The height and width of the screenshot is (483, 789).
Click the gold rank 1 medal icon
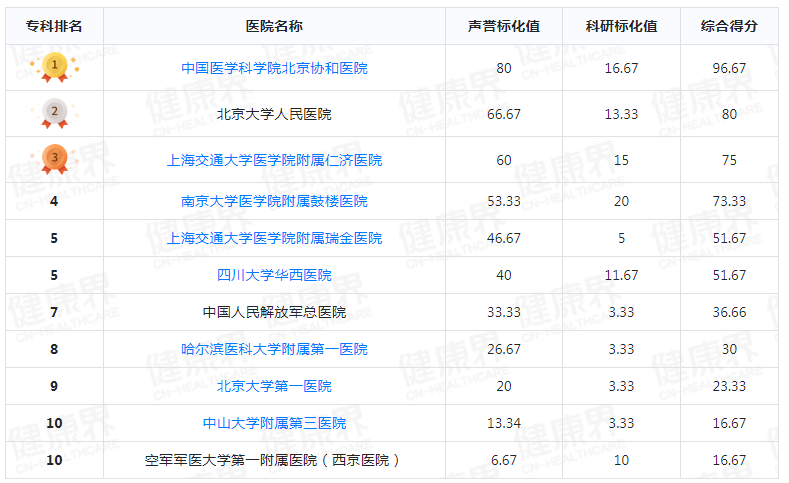[x=54, y=67]
